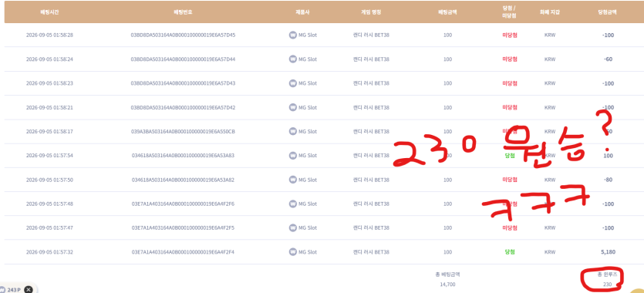
Task: Click the KRW wallet in the 01:58:24 row
Action: (550, 59)
